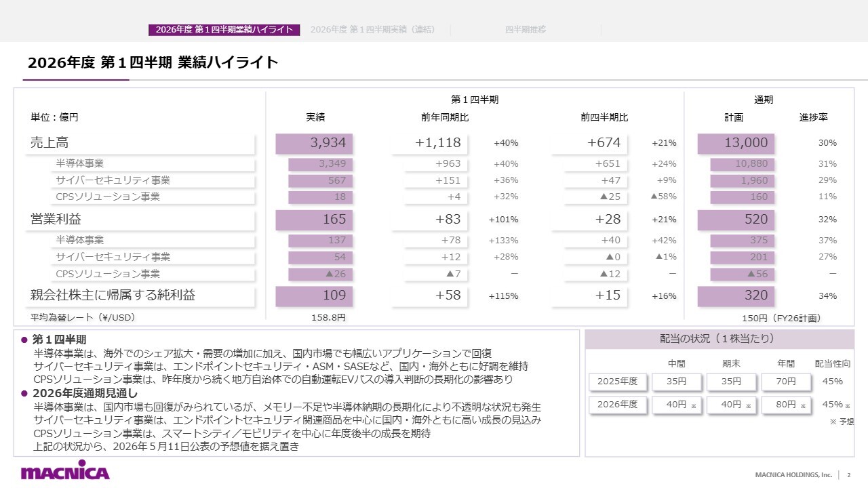
Task: Click the 配当性向 column header
Action: [x=832, y=364]
